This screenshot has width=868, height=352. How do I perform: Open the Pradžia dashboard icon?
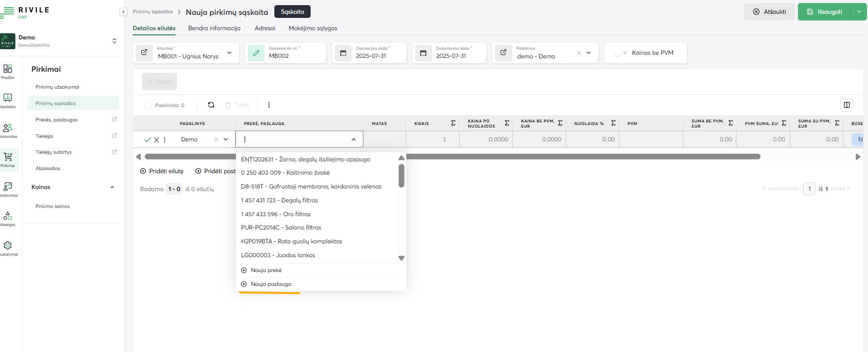pos(8,71)
